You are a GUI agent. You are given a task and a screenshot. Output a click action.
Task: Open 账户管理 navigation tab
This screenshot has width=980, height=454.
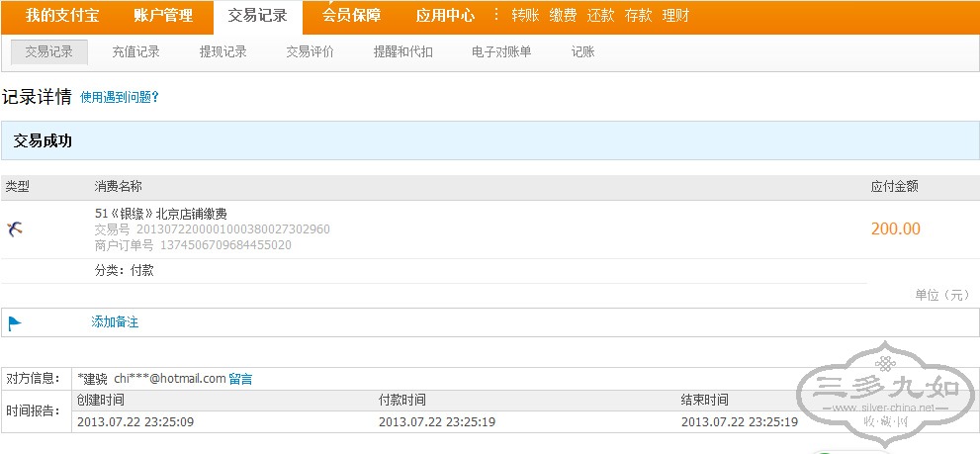pyautogui.click(x=163, y=16)
